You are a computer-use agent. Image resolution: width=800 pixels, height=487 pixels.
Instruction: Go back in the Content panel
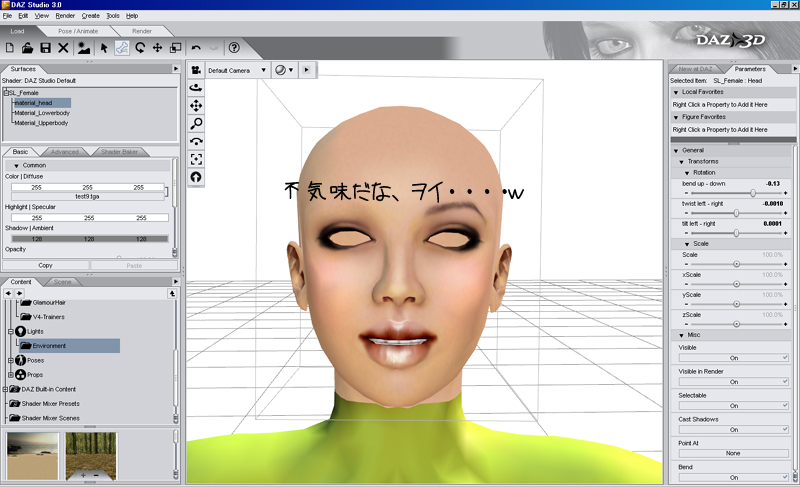click(x=8, y=293)
